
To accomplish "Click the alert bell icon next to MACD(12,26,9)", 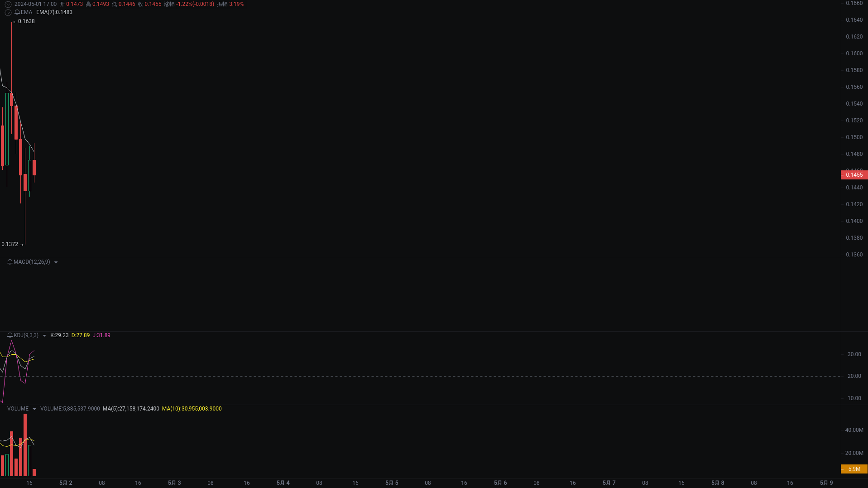I will 10,262.
